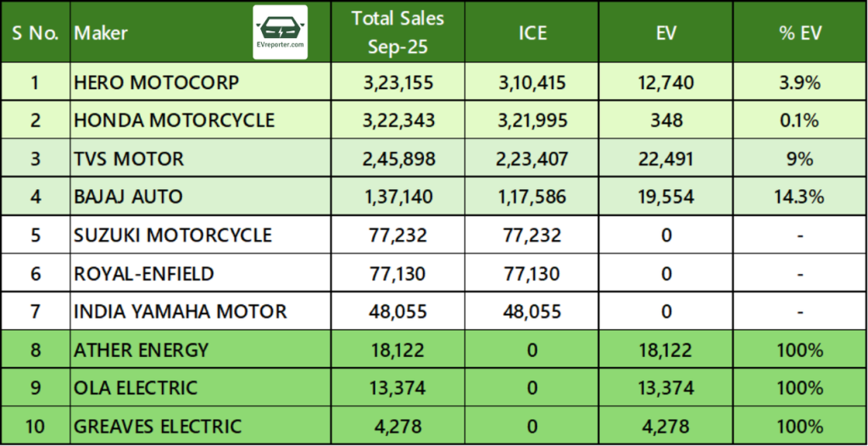
Task: Click the HERO MOTOCORP maker cell
Action: click(x=157, y=82)
